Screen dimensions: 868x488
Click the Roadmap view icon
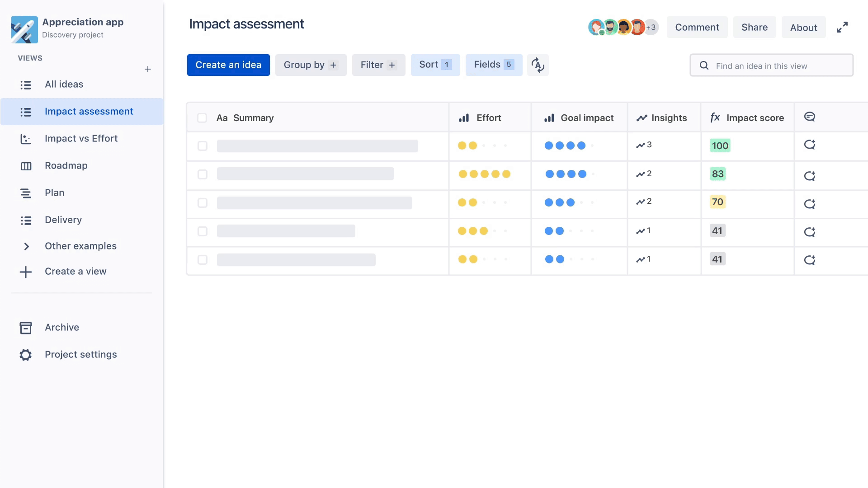tap(26, 166)
